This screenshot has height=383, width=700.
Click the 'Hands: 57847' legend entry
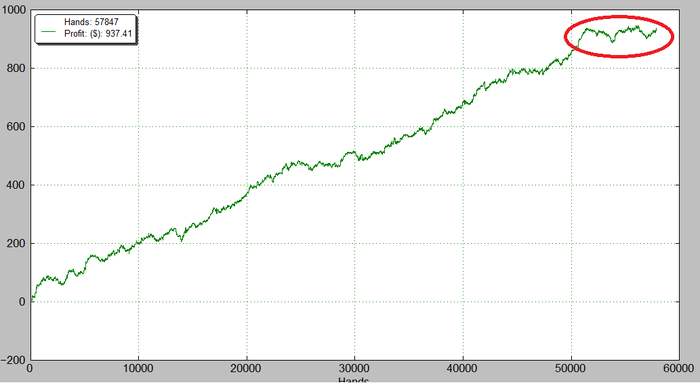point(91,21)
